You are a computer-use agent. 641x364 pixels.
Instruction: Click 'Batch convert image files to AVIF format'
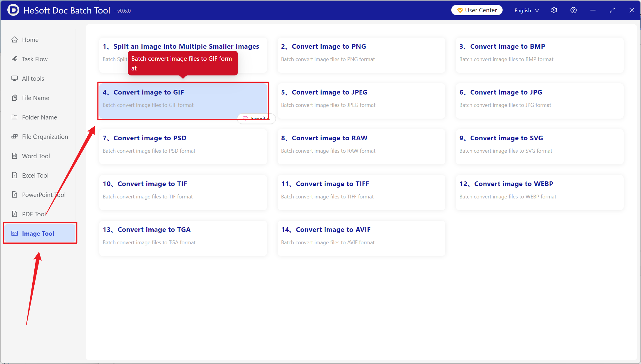(x=328, y=242)
